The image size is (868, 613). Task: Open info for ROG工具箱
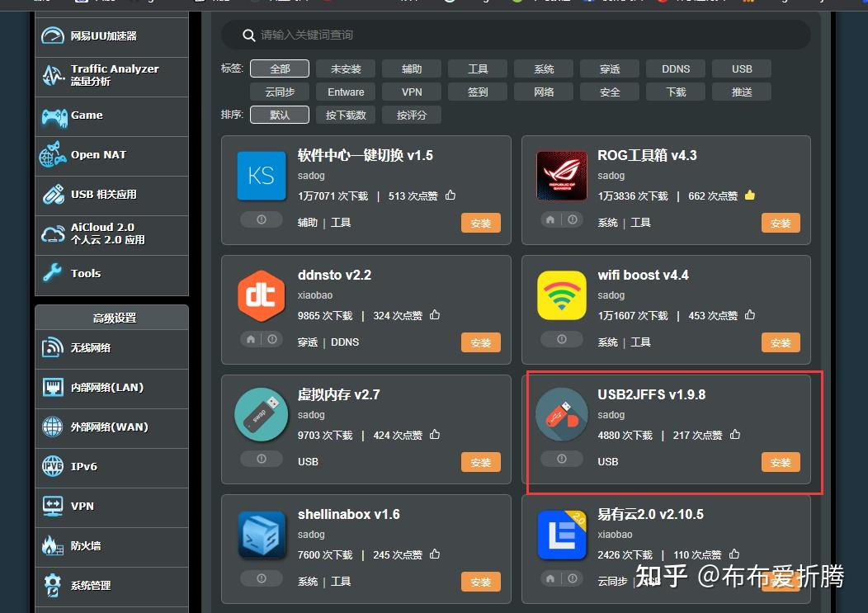[573, 219]
